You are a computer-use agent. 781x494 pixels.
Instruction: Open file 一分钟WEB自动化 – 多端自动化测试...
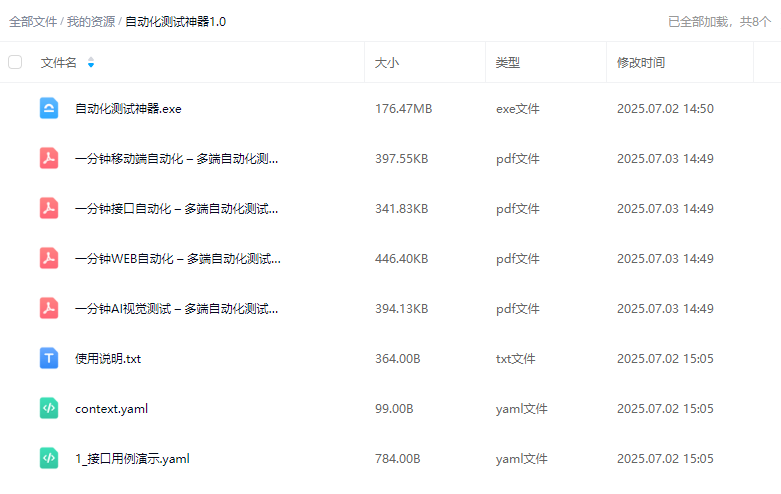tap(178, 259)
